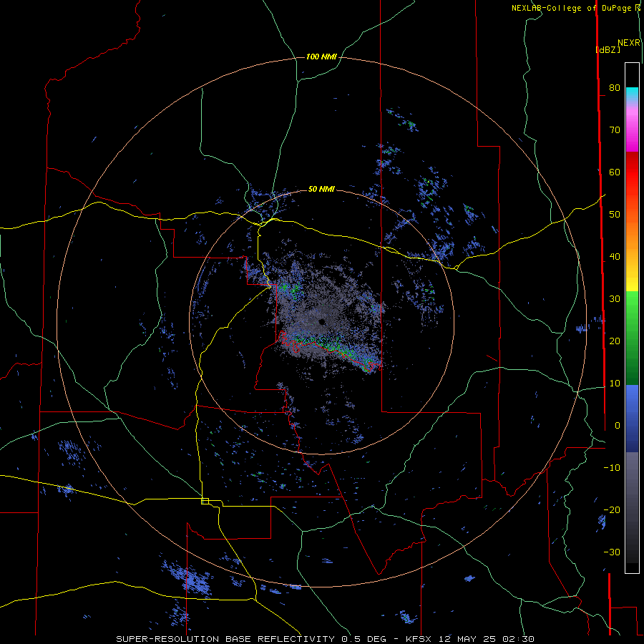Click the cyan top segment of the color bar
Viewport: 644px width, 644px height.
[x=632, y=94]
